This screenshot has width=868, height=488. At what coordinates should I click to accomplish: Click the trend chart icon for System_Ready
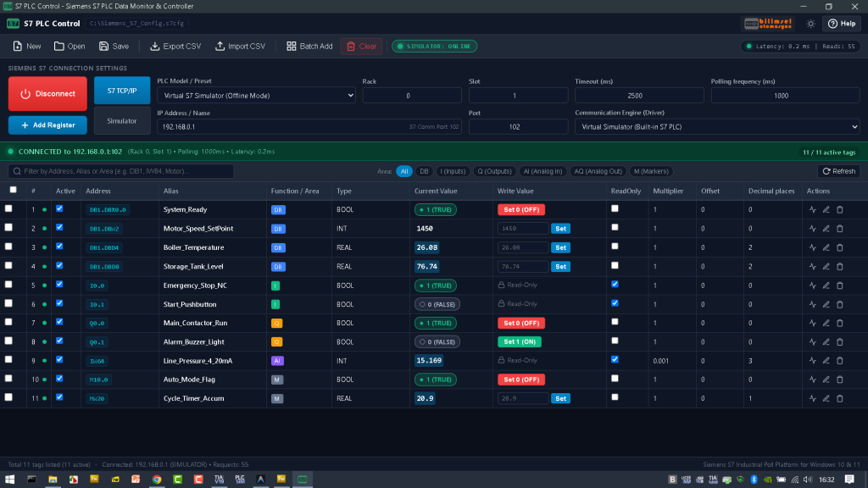click(812, 210)
